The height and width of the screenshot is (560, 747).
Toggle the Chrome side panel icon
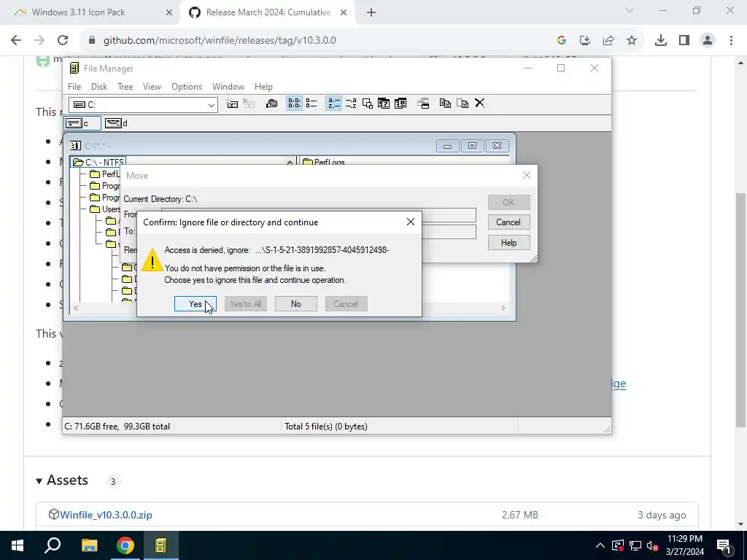(x=684, y=41)
